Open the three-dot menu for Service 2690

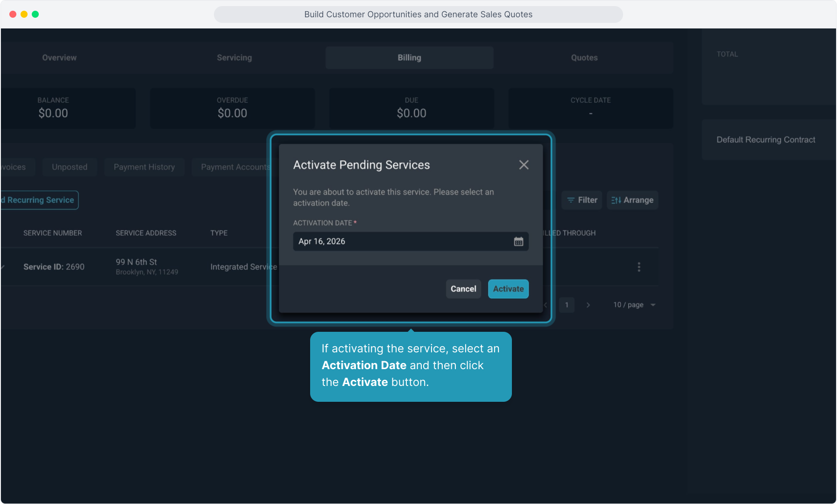point(639,267)
